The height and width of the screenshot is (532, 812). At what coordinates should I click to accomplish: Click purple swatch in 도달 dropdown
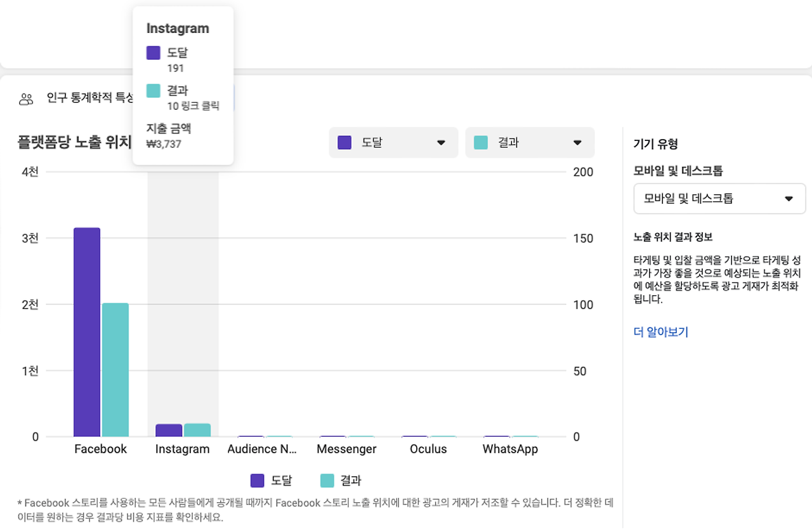pos(344,142)
